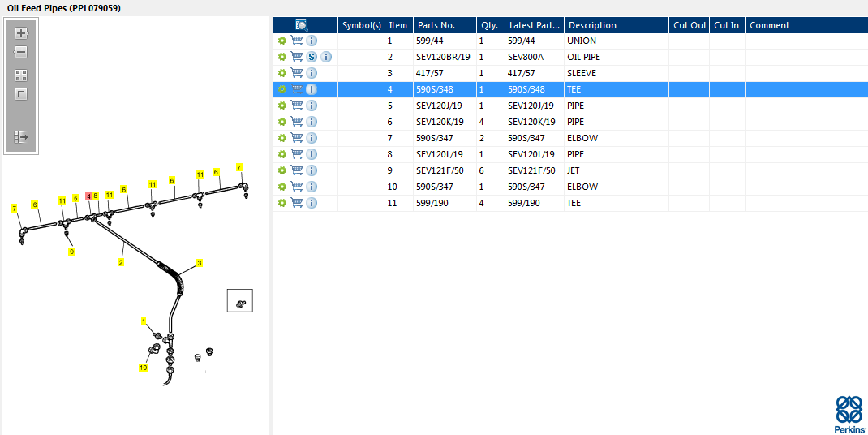The image size is (868, 435).
Task: Click the gear icon on the JET row
Action: pyautogui.click(x=282, y=170)
